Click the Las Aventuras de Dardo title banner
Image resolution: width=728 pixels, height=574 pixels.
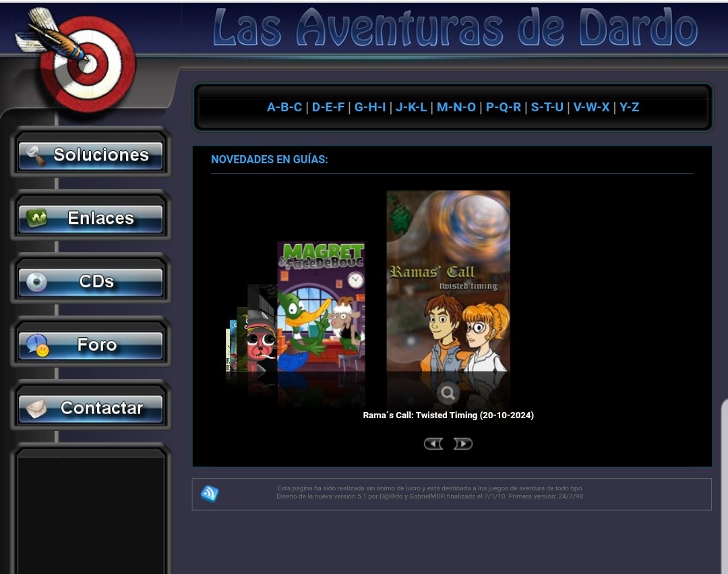(456, 28)
